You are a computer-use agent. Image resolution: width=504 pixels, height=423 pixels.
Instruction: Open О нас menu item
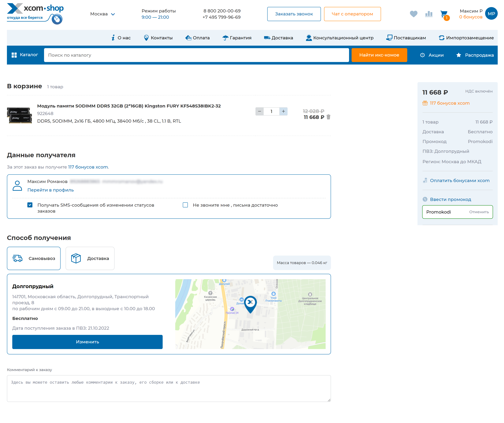pos(121,38)
